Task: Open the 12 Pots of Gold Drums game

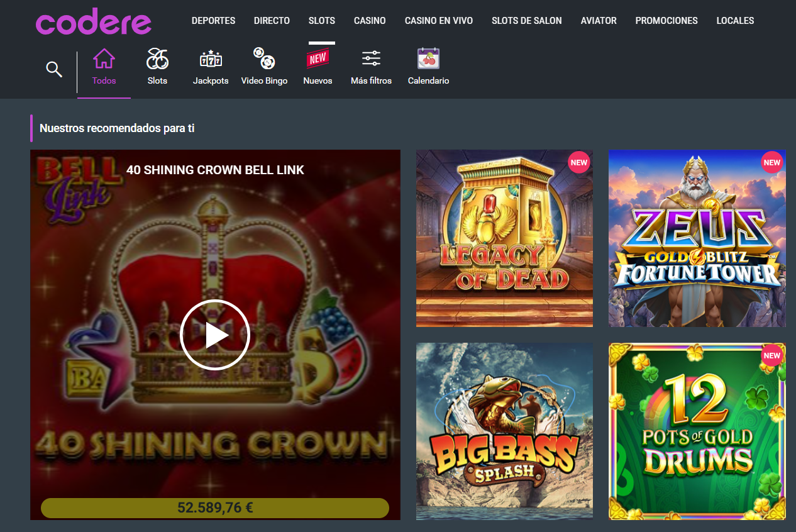Action: [697, 431]
